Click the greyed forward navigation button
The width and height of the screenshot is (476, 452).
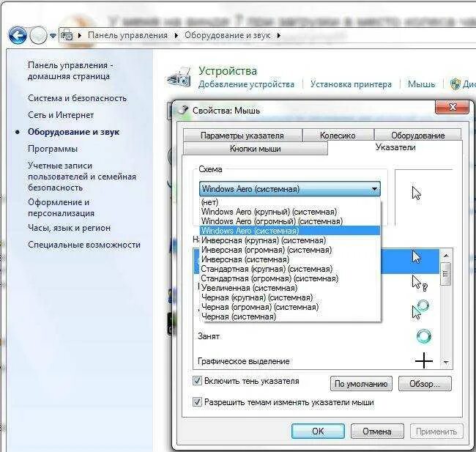(x=38, y=36)
